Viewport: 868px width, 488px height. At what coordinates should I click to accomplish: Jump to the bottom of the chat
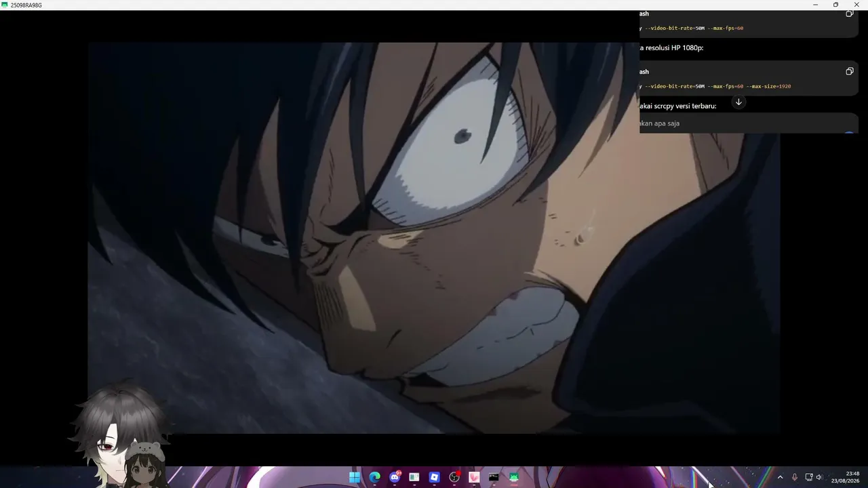pyautogui.click(x=738, y=102)
